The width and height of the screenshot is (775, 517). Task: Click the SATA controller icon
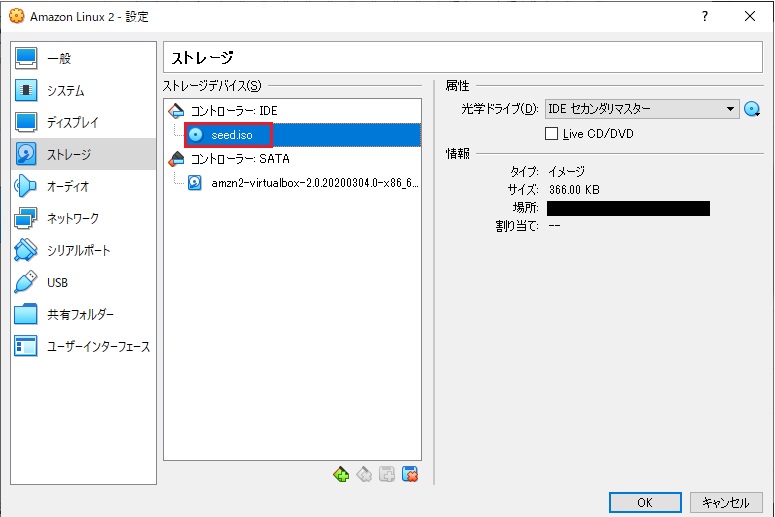point(176,159)
